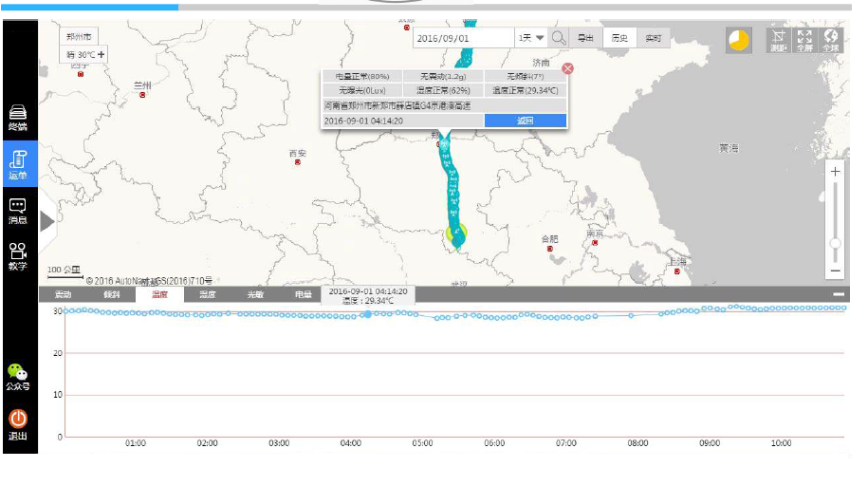Click the 导出 export button
The height and width of the screenshot is (486, 868).
(x=585, y=38)
